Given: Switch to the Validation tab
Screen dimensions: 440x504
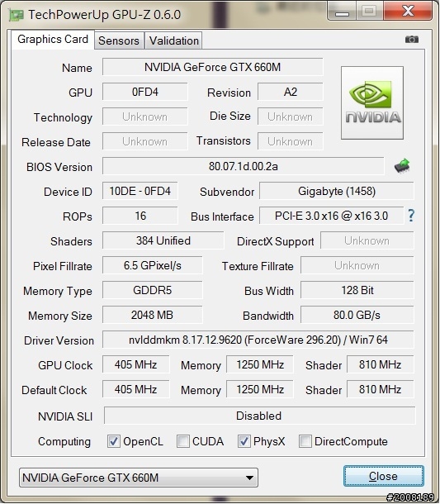Looking at the screenshot, I should tap(174, 40).
